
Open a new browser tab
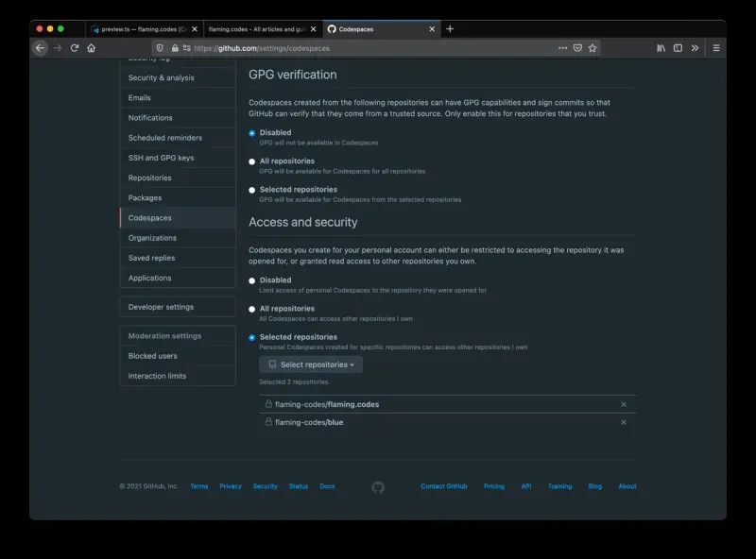(x=450, y=29)
